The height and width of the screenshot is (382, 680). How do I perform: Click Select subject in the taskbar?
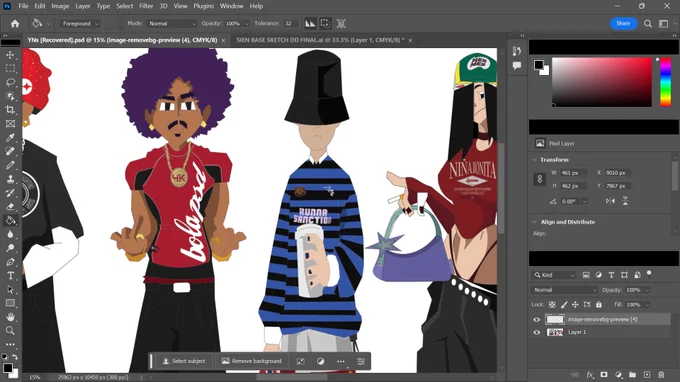[183, 361]
